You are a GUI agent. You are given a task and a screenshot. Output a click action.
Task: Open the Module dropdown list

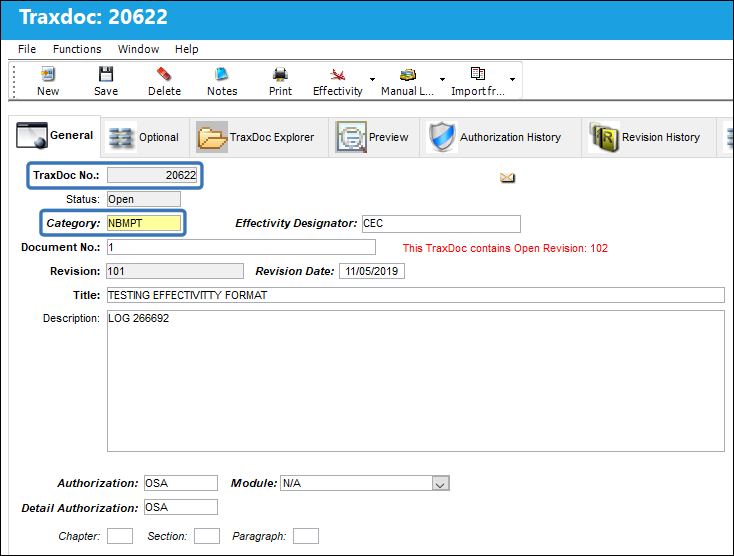440,483
